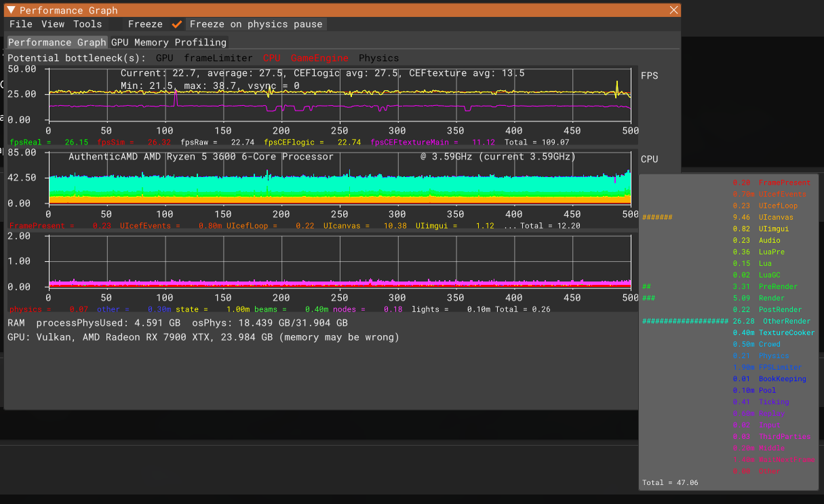
Task: Click WaitNextFrame legend entry
Action: point(774,460)
